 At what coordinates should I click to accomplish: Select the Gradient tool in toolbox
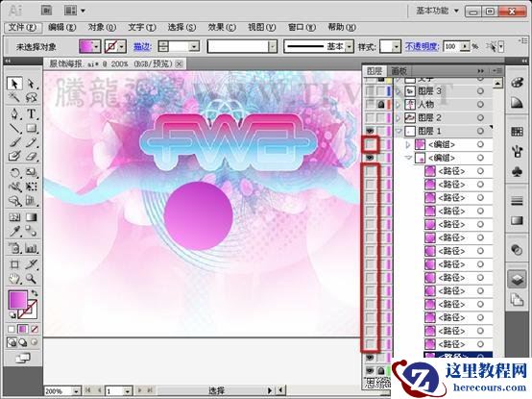click(32, 217)
